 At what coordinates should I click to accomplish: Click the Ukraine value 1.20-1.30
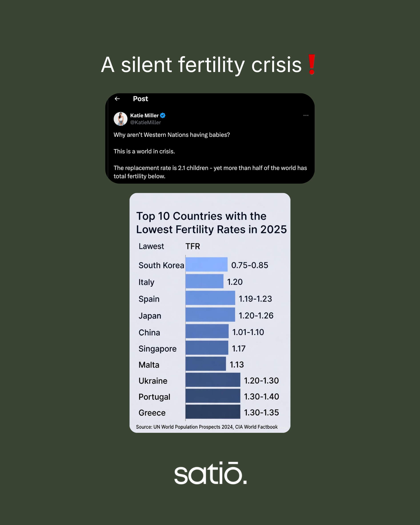261,381
